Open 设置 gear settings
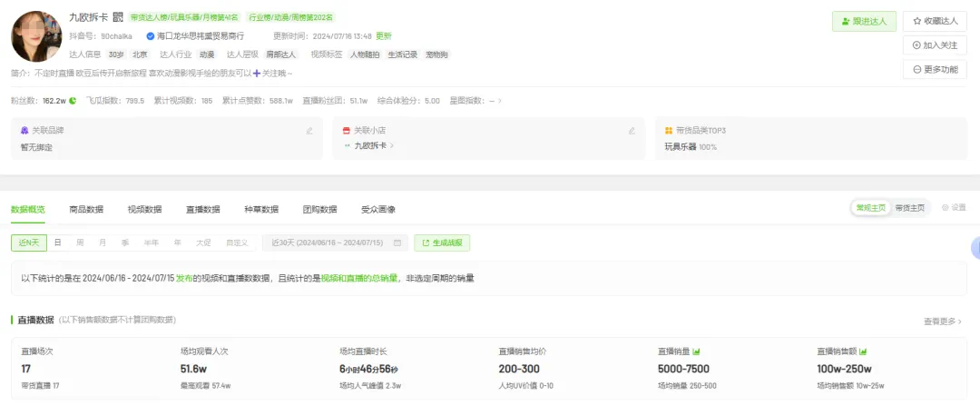980x406 pixels. (x=954, y=208)
